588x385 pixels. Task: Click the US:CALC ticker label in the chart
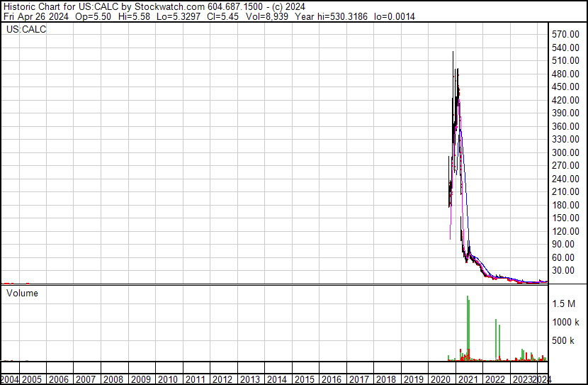click(26, 30)
